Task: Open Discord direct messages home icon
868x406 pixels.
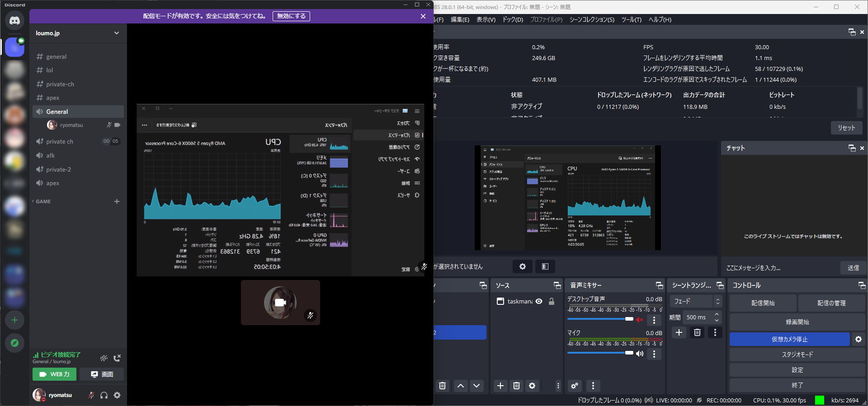Action: [x=14, y=21]
